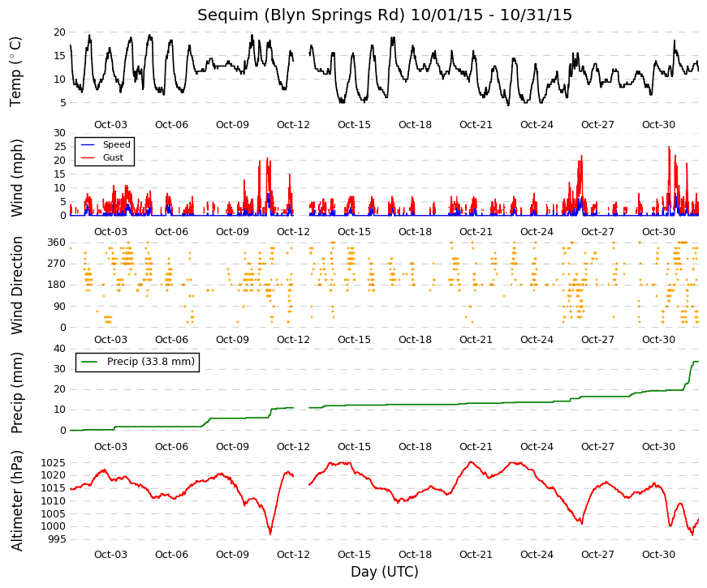Click the Day (UTC) x-axis label
Image resolution: width=707 pixels, height=588 pixels.
[385, 572]
